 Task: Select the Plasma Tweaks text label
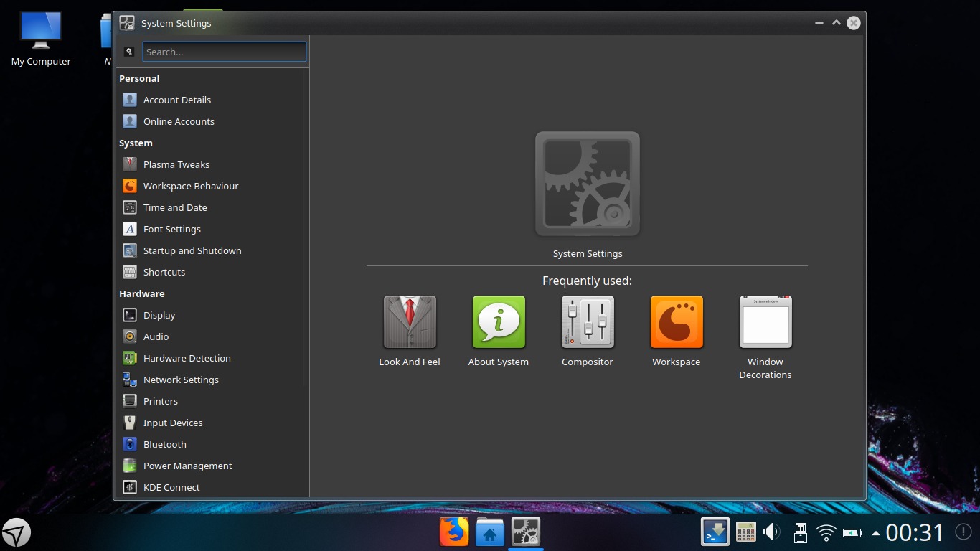(x=176, y=164)
